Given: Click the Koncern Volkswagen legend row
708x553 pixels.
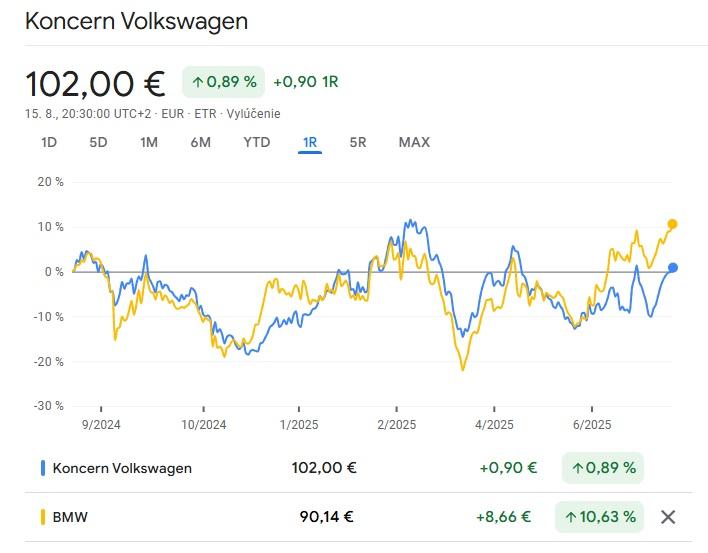Looking at the screenshot, I should coord(122,467).
